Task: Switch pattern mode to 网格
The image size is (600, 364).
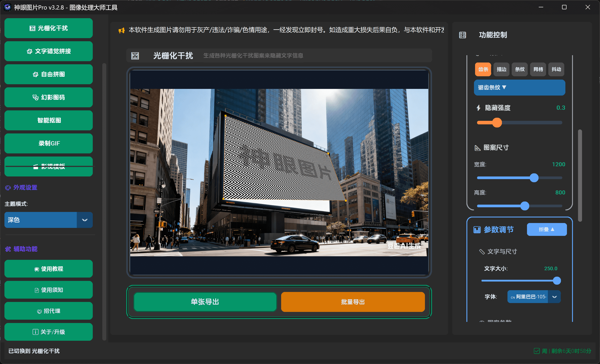Action: click(538, 69)
